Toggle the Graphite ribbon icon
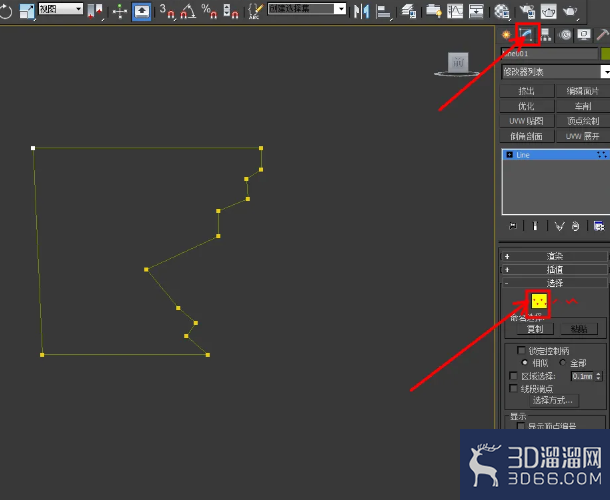The image size is (610, 500). 433,11
